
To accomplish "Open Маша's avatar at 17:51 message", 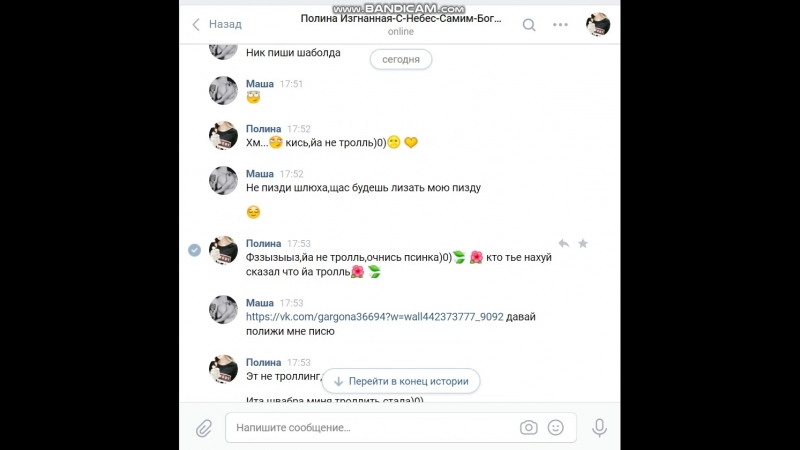I will pos(223,90).
